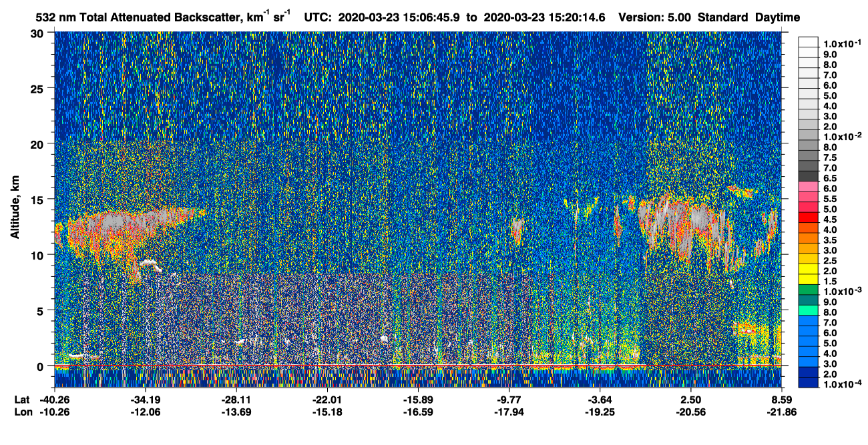Click the "Lon" row label
This screenshot has height=445, width=868.
coord(23,412)
